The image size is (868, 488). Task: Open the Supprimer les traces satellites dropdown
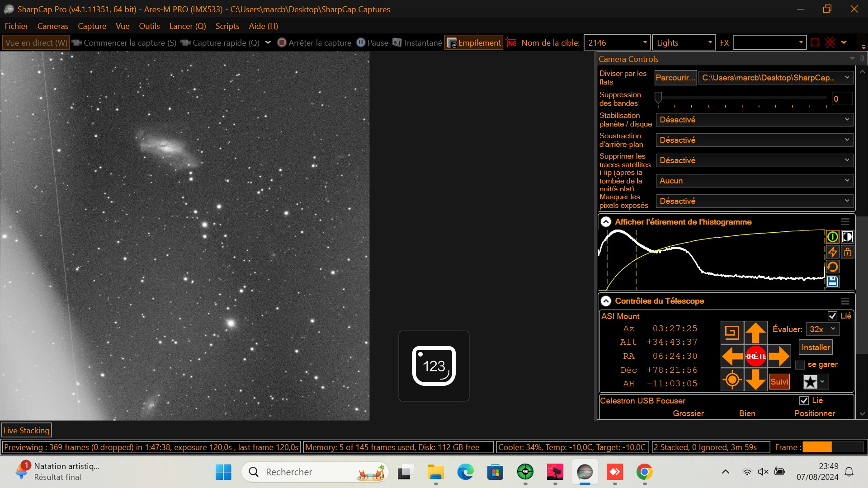click(754, 160)
